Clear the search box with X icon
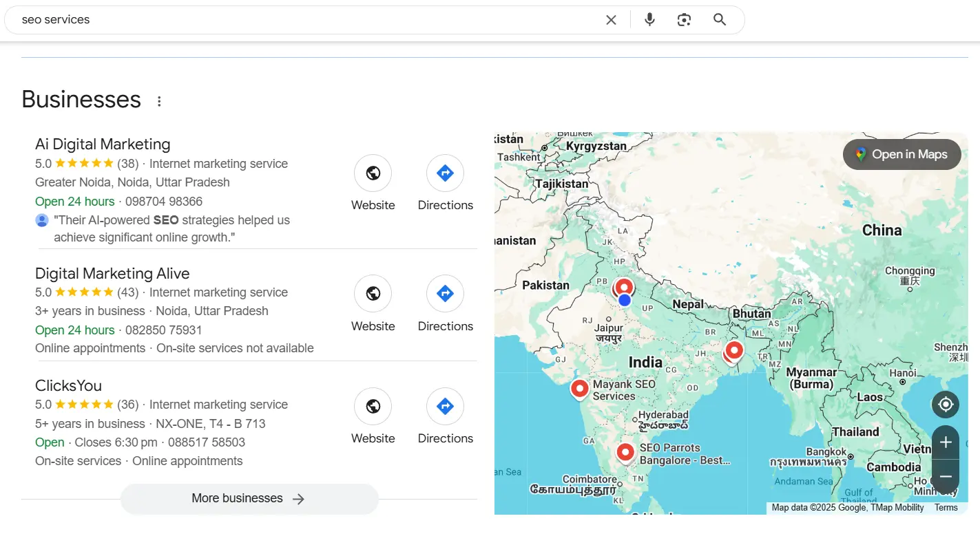 [611, 20]
